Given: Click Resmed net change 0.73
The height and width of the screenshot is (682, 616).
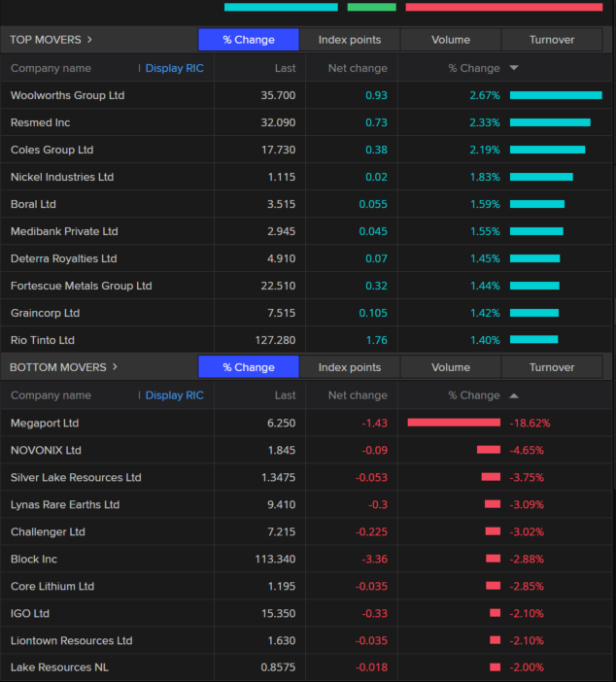Looking at the screenshot, I should click(376, 122).
